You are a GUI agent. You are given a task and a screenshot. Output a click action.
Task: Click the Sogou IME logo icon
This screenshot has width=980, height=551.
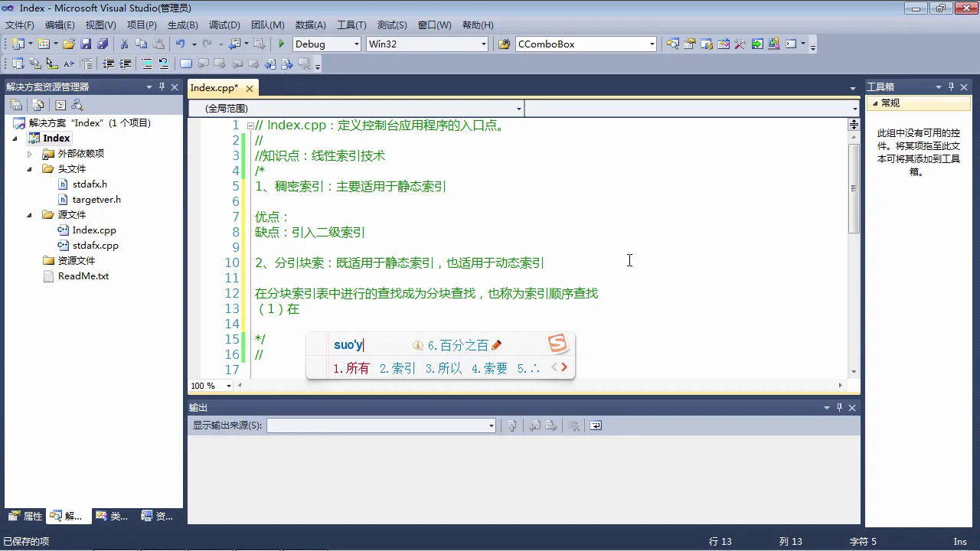click(x=558, y=344)
